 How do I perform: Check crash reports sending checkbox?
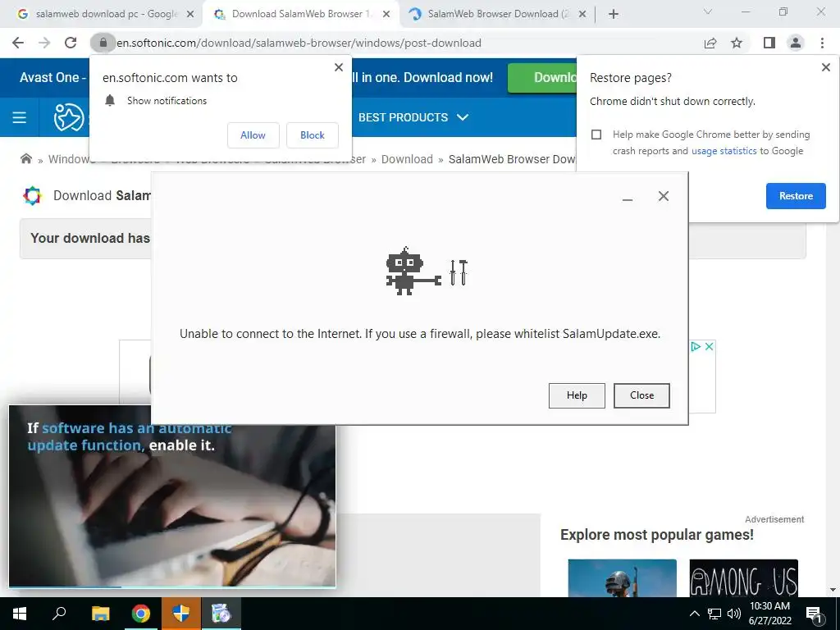(596, 135)
